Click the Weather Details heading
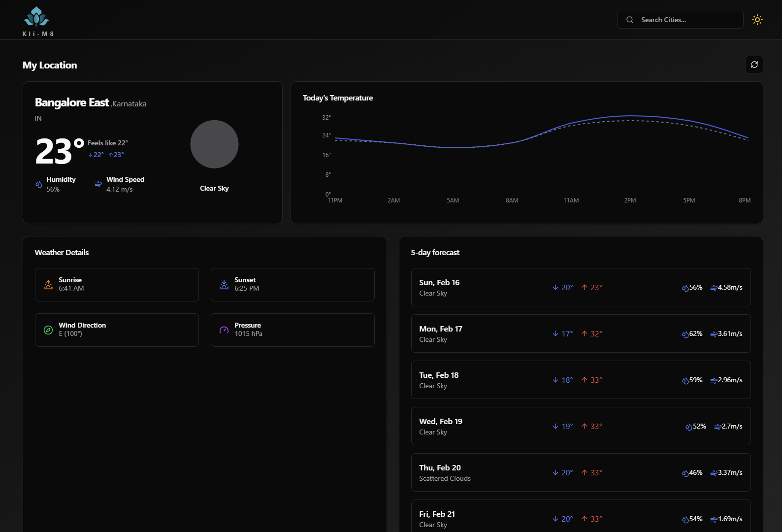 62,252
